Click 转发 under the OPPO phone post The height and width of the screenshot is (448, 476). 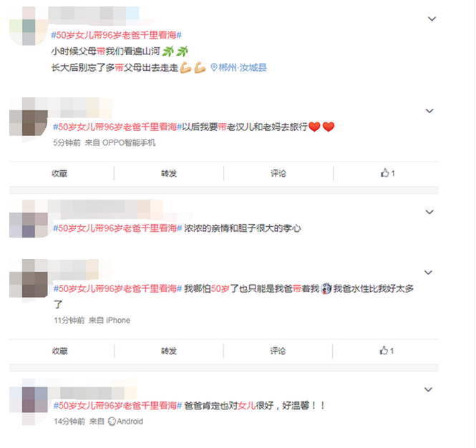pyautogui.click(x=169, y=174)
